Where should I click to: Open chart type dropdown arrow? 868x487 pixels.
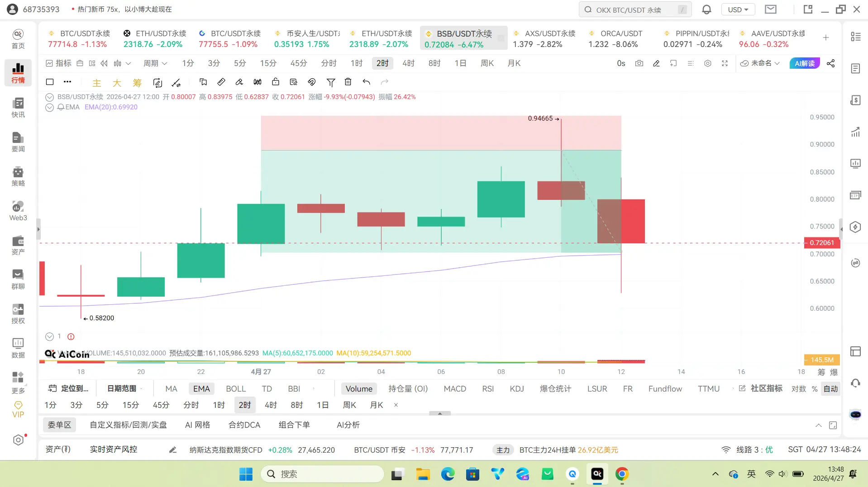point(129,64)
